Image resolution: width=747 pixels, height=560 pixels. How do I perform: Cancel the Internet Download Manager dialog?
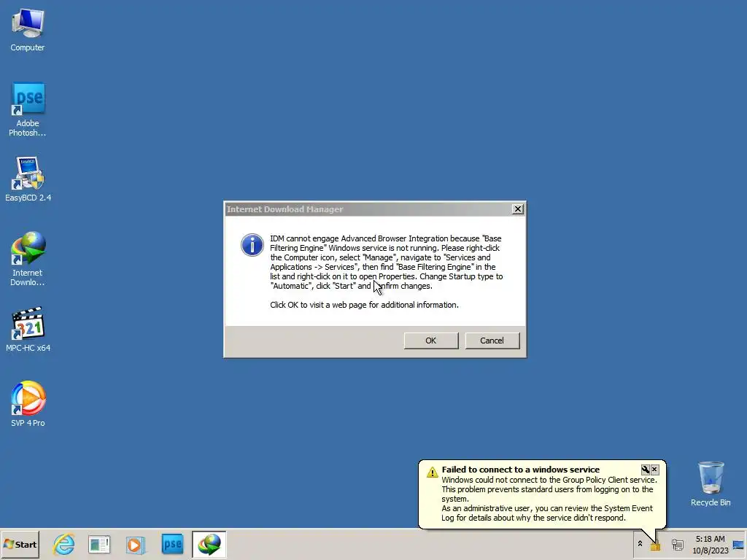pos(492,341)
